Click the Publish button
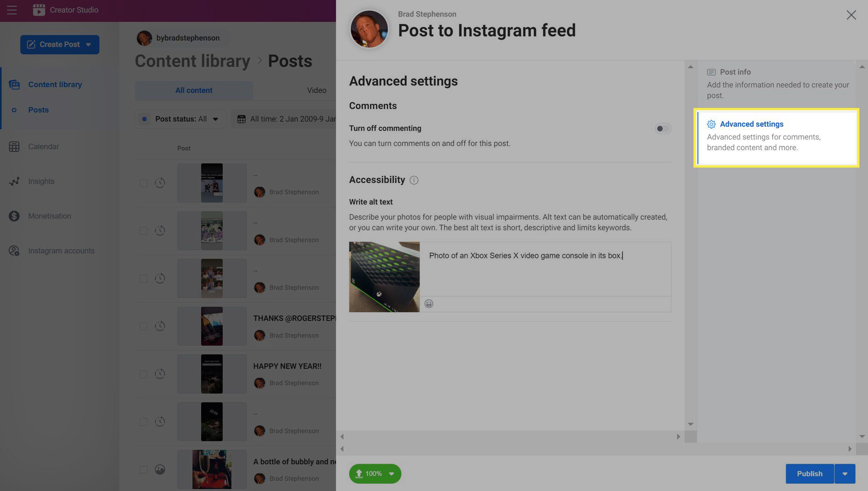The height and width of the screenshot is (491, 868). (x=810, y=473)
